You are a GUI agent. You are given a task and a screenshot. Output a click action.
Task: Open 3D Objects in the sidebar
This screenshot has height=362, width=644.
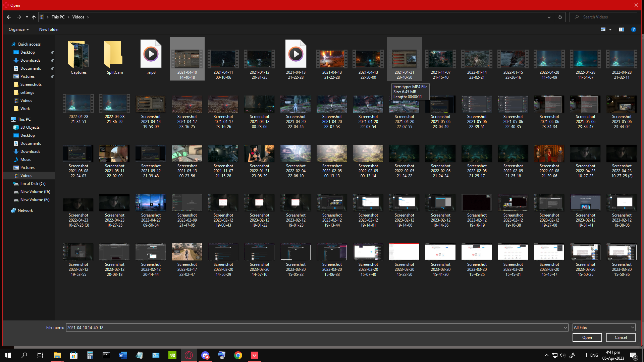30,127
